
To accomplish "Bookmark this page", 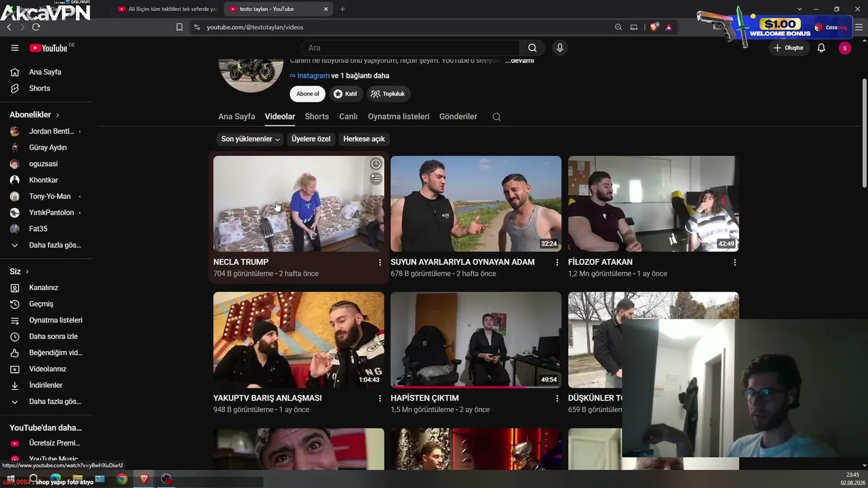I will pos(179,27).
